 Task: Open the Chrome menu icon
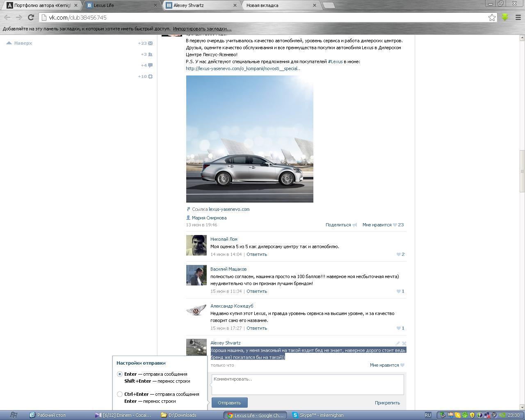click(518, 17)
